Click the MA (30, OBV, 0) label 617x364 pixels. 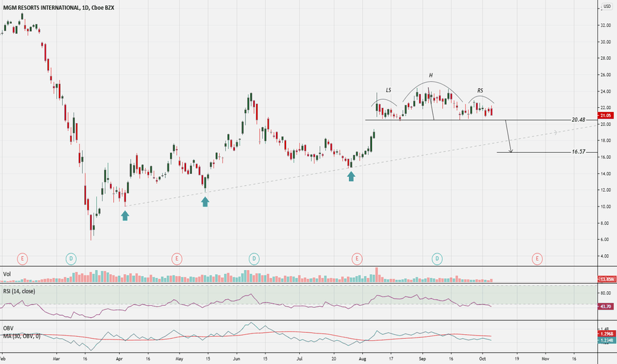click(x=22, y=336)
